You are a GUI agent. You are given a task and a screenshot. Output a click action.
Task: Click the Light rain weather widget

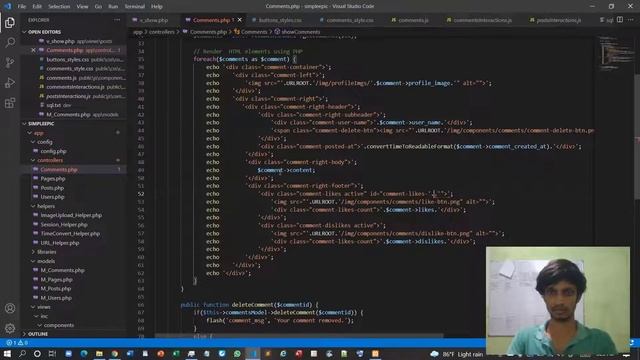(x=457, y=354)
